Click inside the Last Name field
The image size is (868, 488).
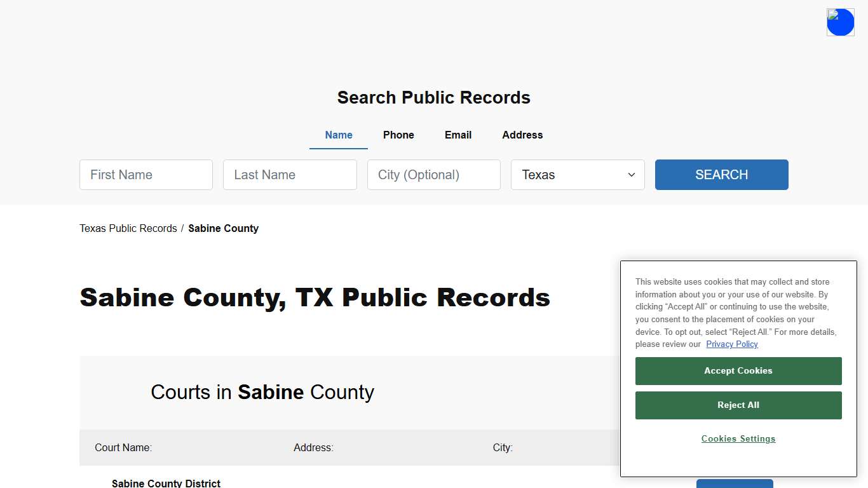290,175
